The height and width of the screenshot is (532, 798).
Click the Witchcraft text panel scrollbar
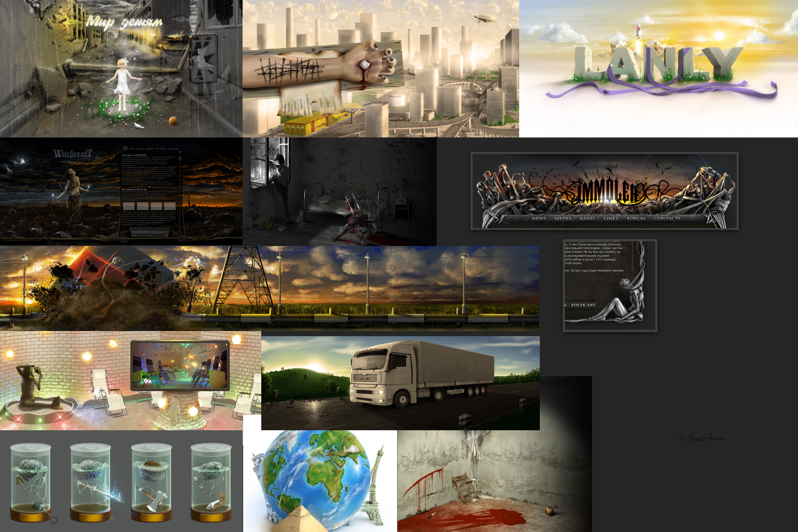click(x=180, y=158)
